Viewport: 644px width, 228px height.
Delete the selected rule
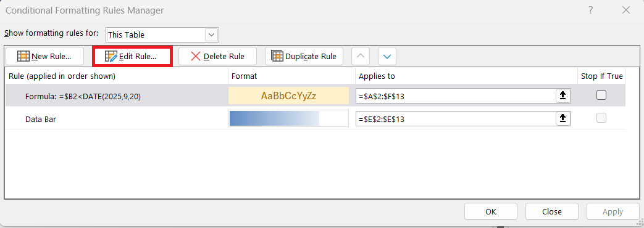pyautogui.click(x=218, y=56)
